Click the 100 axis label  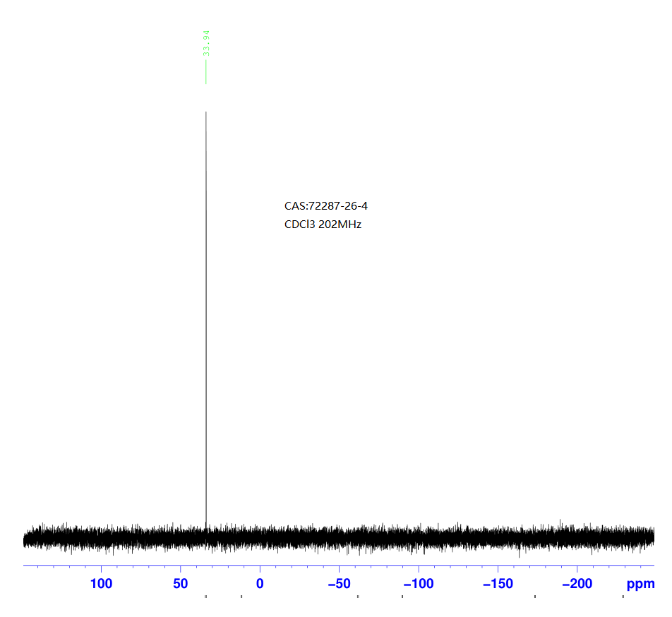point(101,584)
